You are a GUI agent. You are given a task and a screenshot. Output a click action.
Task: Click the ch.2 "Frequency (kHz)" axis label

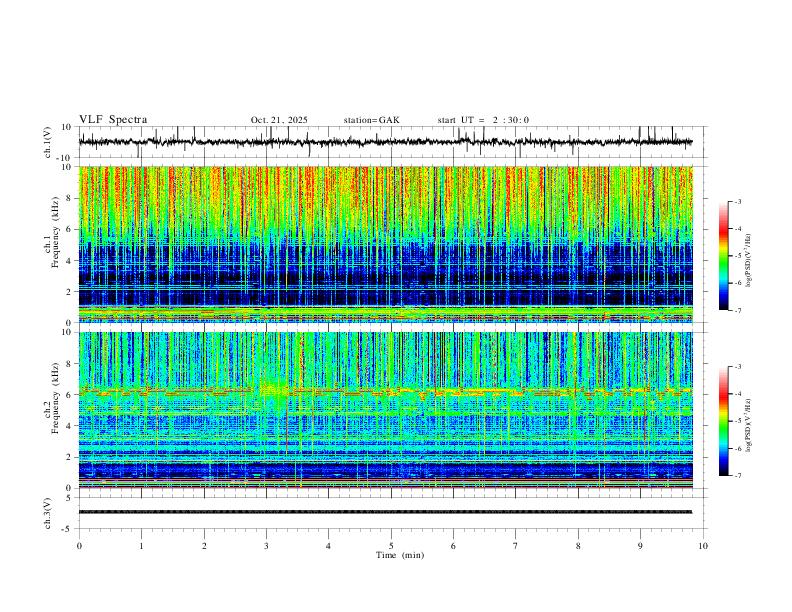pos(55,398)
